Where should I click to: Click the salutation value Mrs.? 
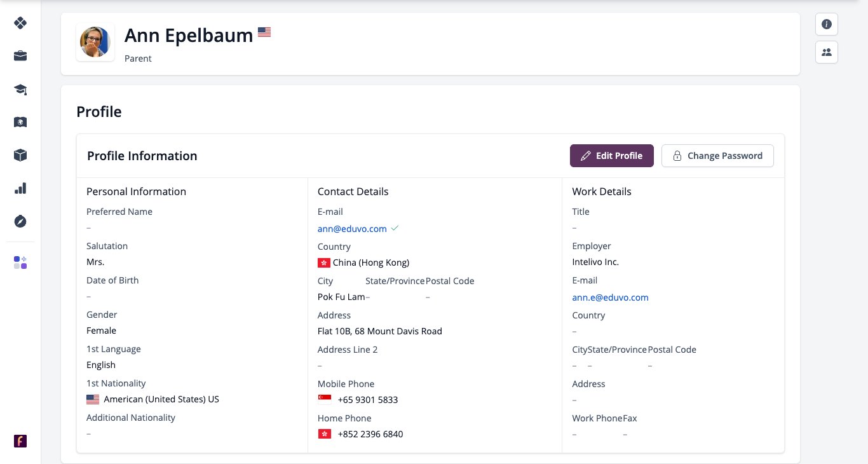pyautogui.click(x=95, y=262)
